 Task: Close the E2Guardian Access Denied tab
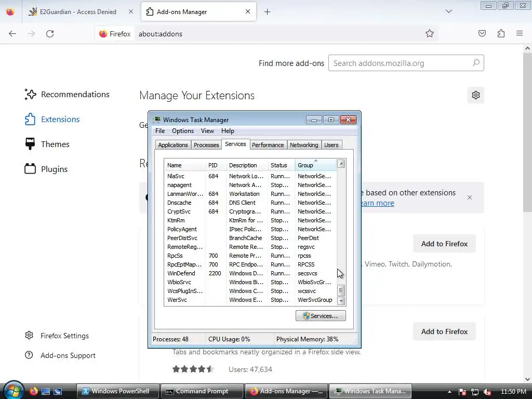point(131,11)
